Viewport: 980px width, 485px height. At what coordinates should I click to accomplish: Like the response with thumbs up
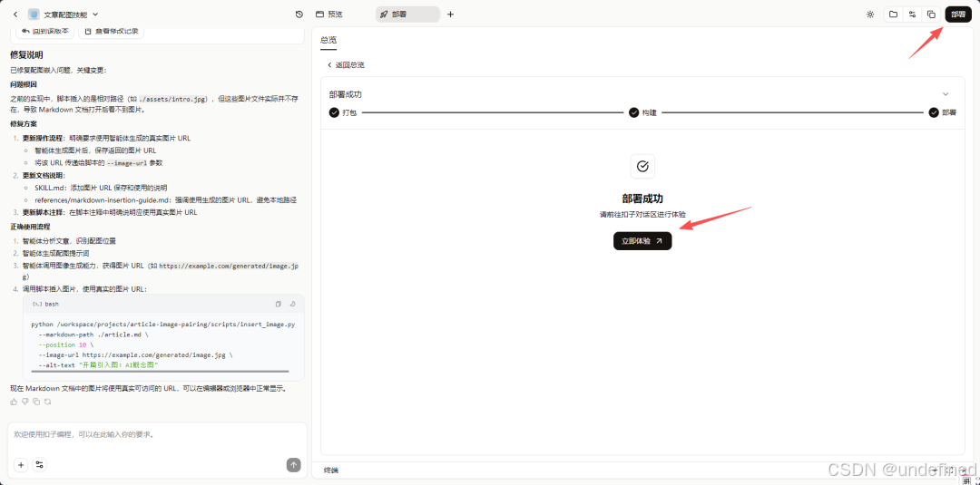(14, 402)
